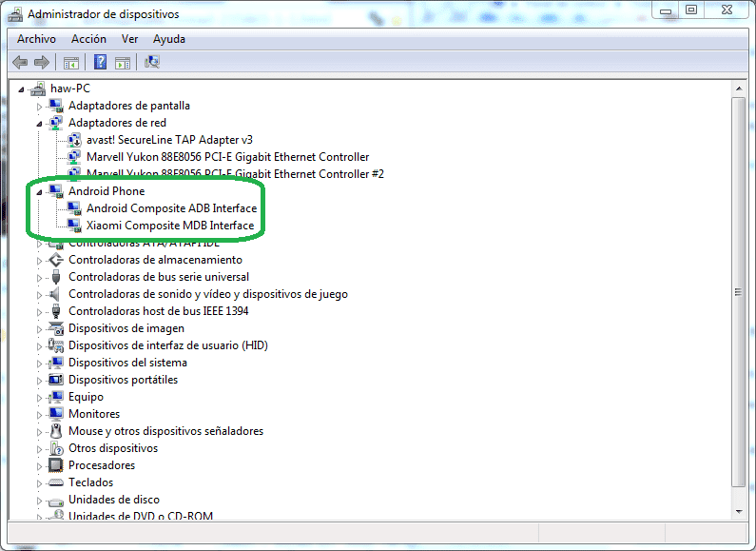Select Unidades de DVD o CD-ROM
756x551 pixels.
pyautogui.click(x=141, y=515)
